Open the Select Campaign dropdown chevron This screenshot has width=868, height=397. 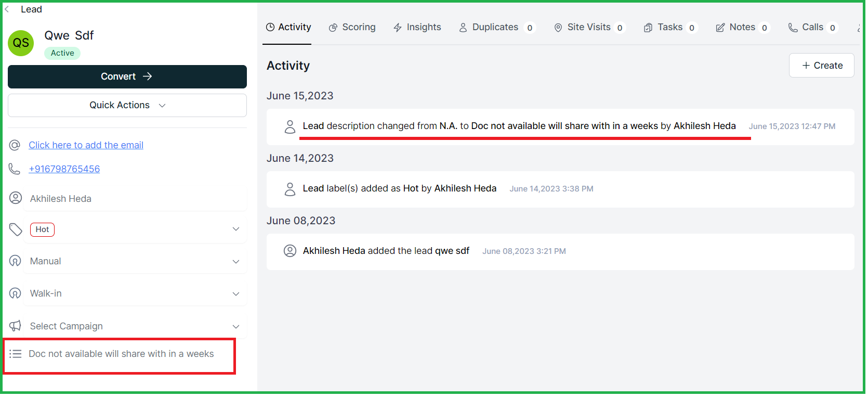point(236,327)
